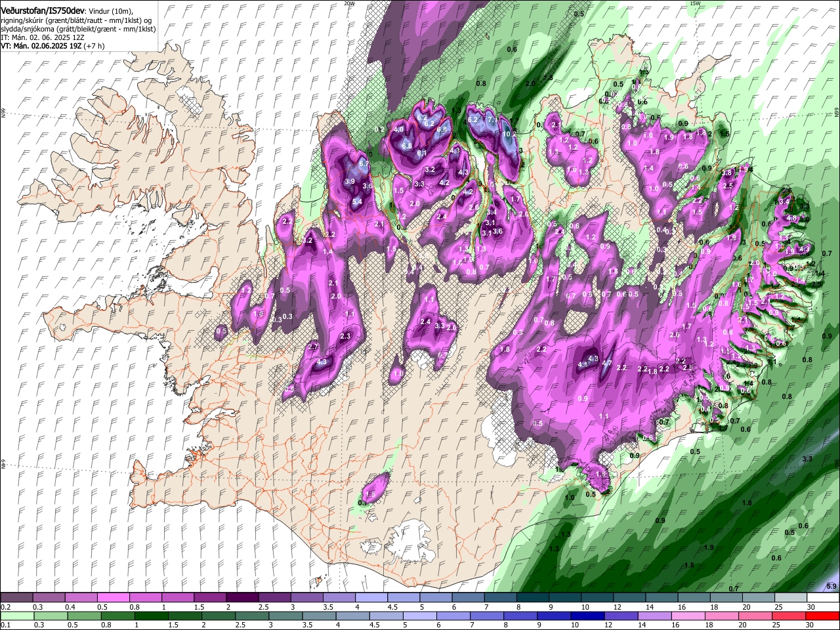The image size is (840, 630).
Task: Click the '0.4' label in top legend row
Action: coord(70,607)
